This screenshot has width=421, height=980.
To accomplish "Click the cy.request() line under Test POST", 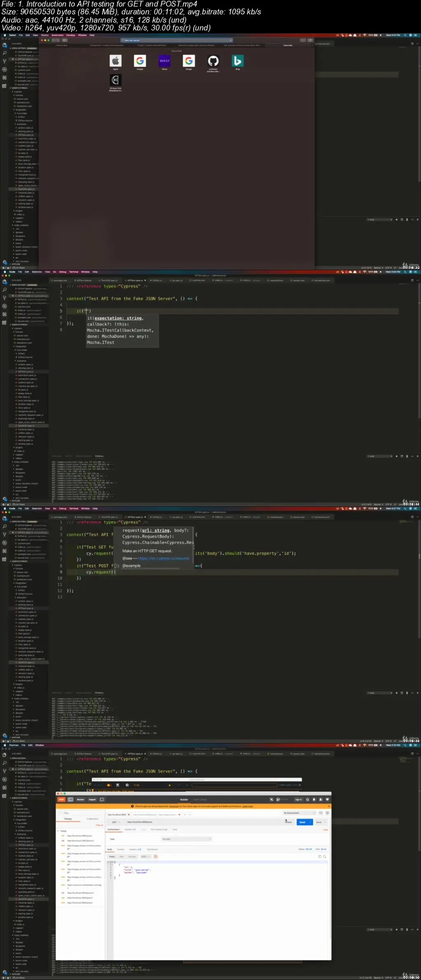I will 101,572.
